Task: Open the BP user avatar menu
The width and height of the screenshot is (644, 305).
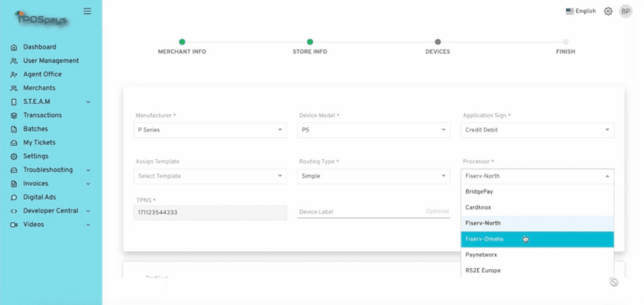Action: (x=626, y=12)
